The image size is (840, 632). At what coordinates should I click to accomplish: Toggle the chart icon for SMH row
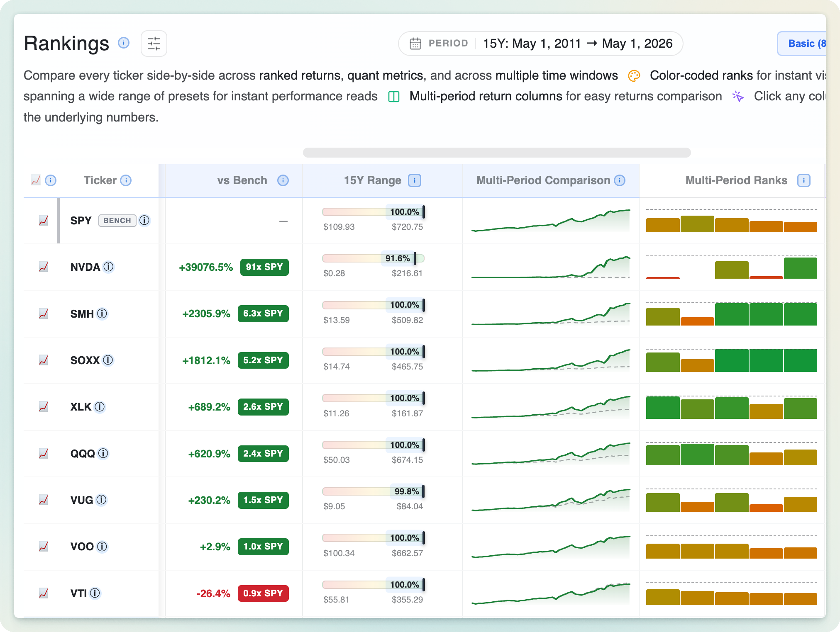coord(44,314)
